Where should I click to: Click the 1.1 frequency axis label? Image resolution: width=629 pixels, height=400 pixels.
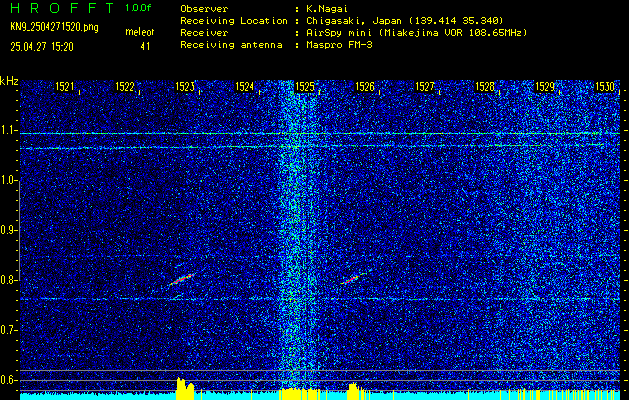click(8, 130)
